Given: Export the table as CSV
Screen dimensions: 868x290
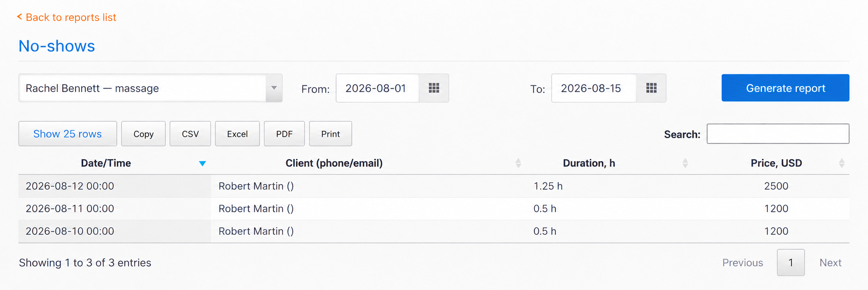Looking at the screenshot, I should [x=190, y=134].
